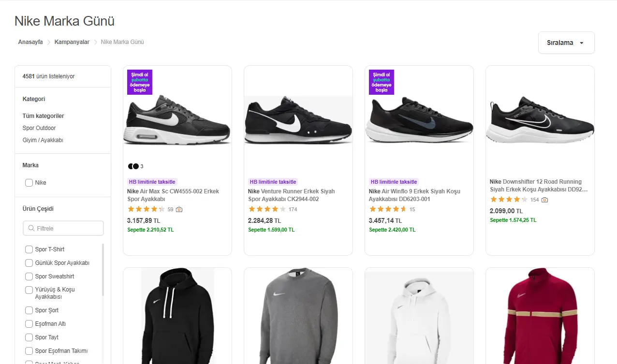Check the Günlük Spor Ayakkabı filter
The height and width of the screenshot is (364, 617).
coord(29,263)
